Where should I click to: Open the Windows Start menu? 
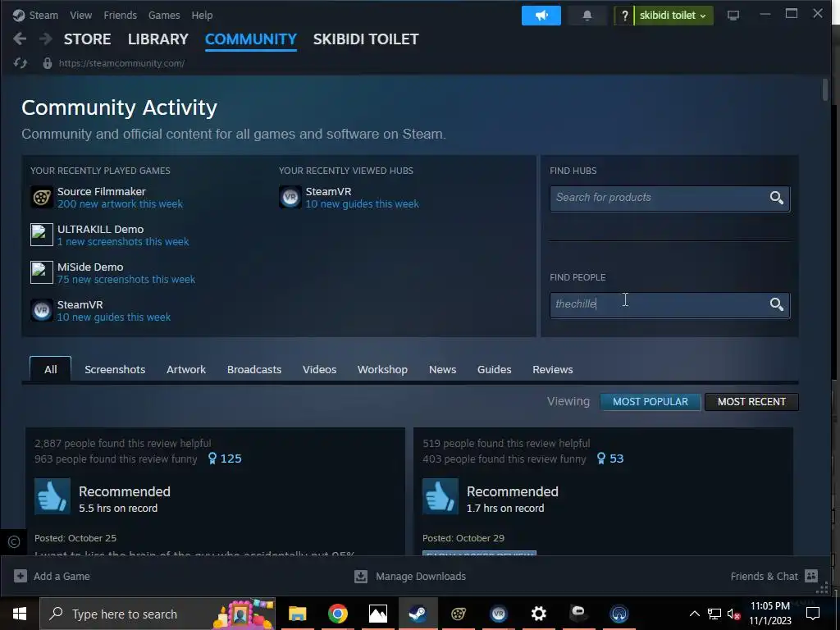(20, 614)
